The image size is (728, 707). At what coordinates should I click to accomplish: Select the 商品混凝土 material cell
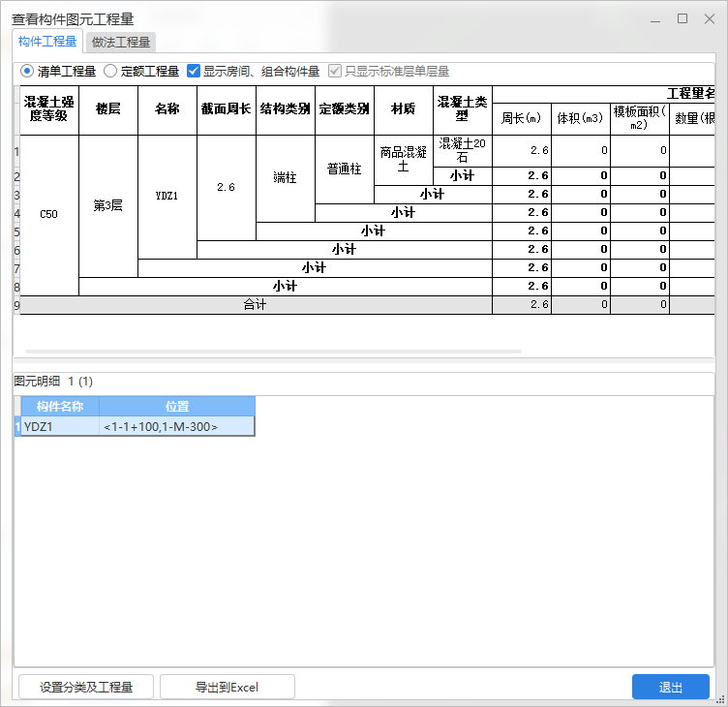point(403,160)
